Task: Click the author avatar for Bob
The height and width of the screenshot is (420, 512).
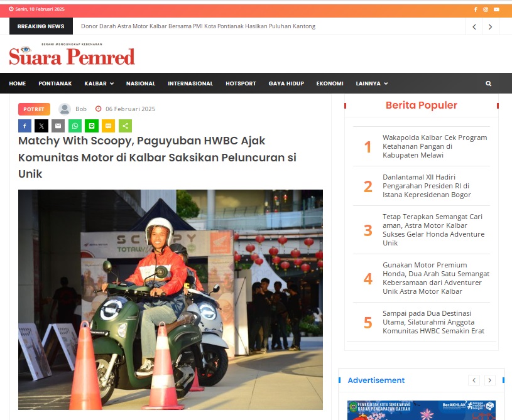Action: tap(65, 109)
